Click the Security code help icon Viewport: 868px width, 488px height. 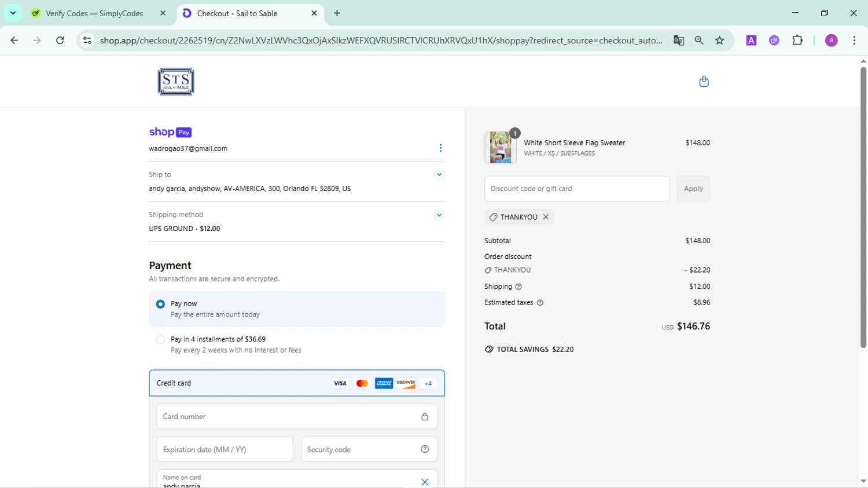[425, 449]
